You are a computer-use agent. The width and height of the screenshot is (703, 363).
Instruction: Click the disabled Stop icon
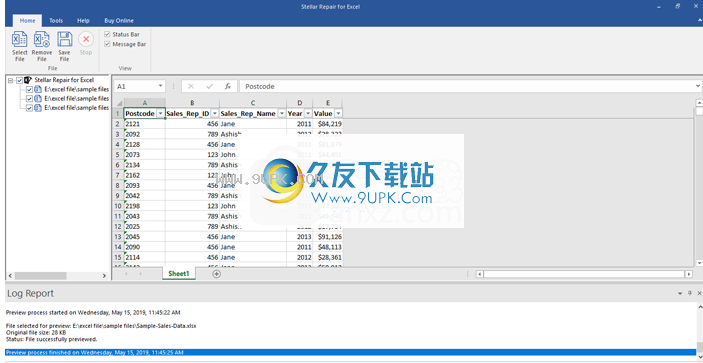tap(86, 39)
